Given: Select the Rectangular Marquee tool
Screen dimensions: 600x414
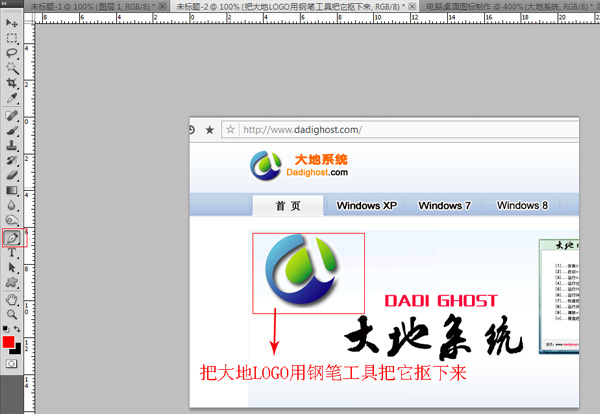Looking at the screenshot, I should [x=12, y=38].
